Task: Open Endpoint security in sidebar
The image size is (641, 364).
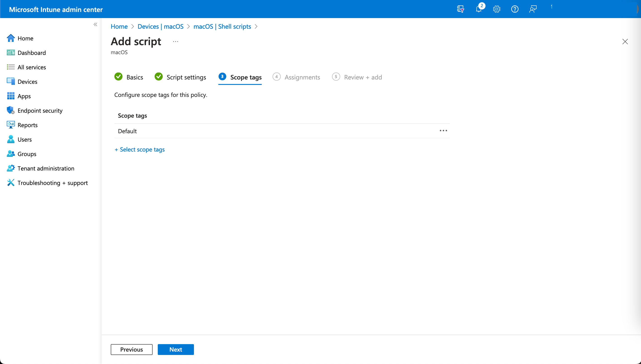Action: (40, 110)
